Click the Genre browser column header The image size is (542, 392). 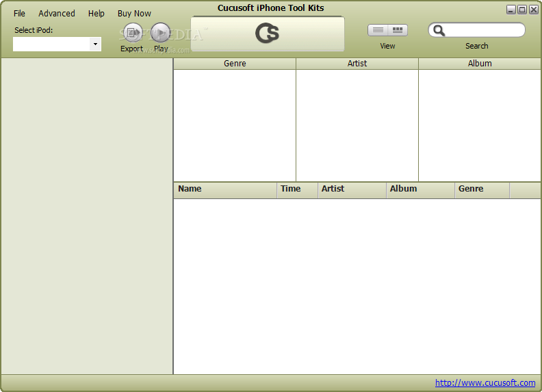(x=235, y=64)
